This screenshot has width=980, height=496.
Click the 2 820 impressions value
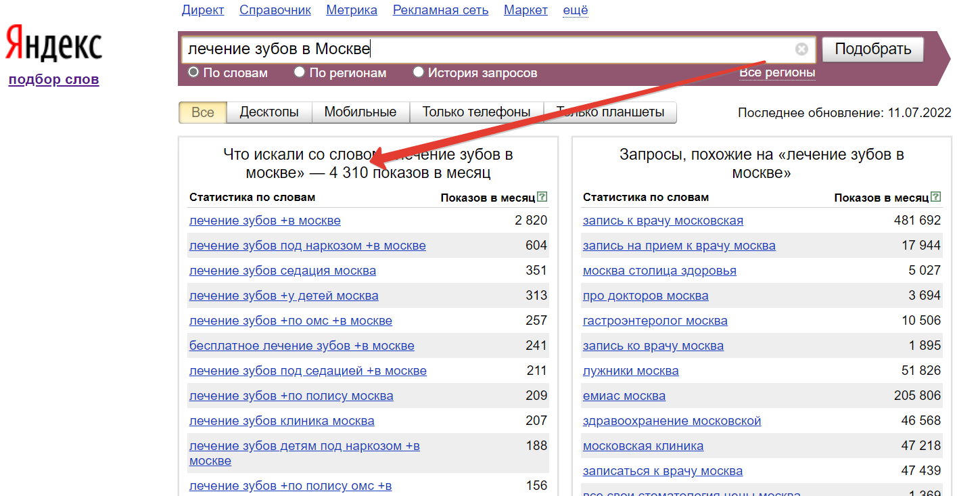[531, 221]
